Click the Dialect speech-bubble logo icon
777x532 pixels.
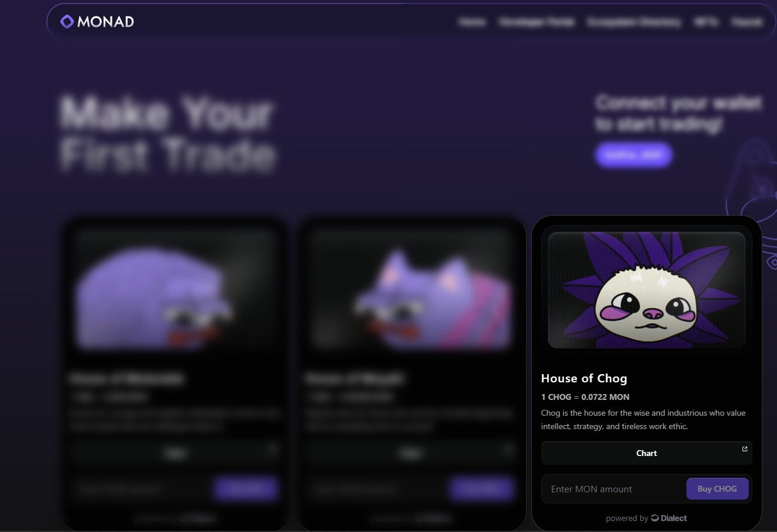click(655, 518)
